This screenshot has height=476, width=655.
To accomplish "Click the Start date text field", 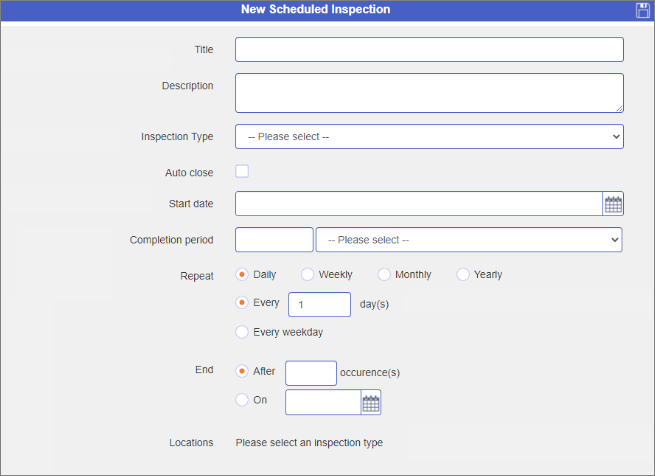I will pos(419,204).
